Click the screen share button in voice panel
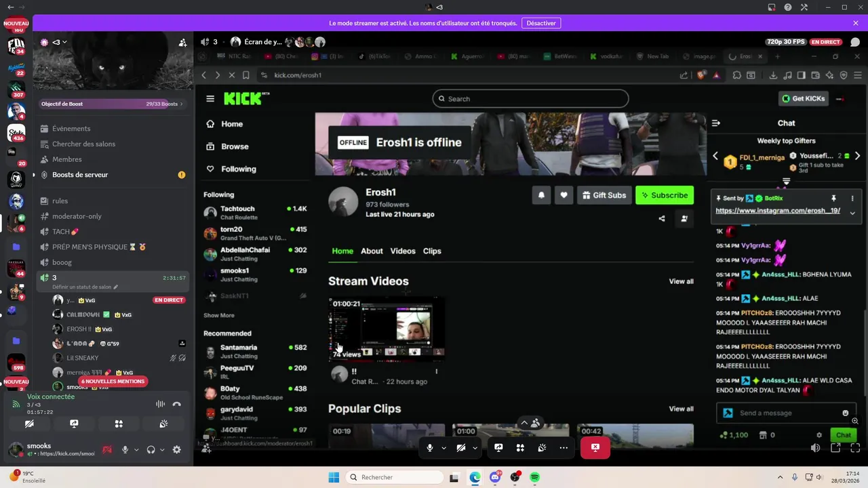 (x=74, y=424)
